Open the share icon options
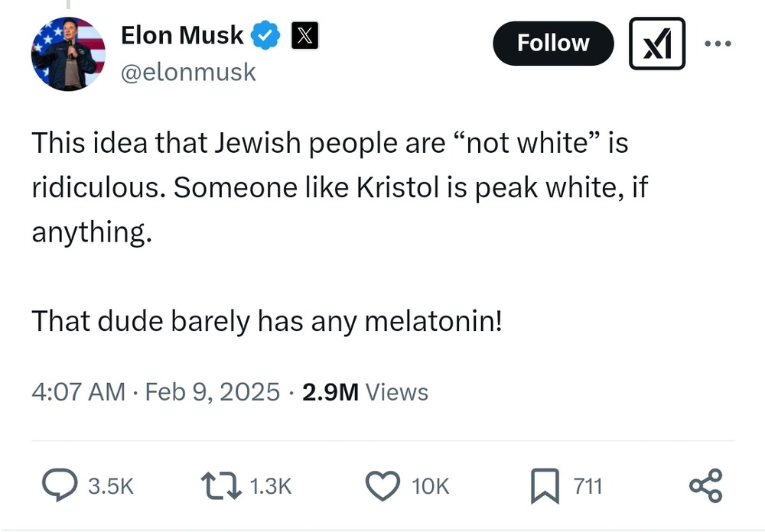This screenshot has width=765, height=532. (x=705, y=486)
